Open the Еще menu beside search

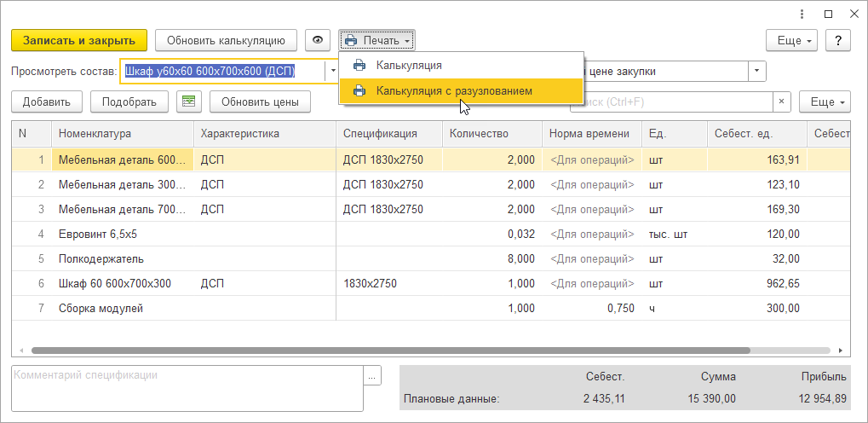(825, 101)
